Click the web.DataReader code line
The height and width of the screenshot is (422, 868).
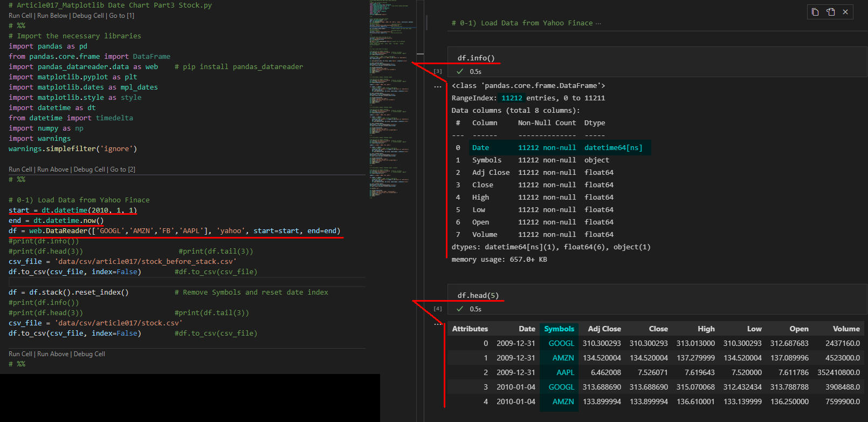(175, 231)
